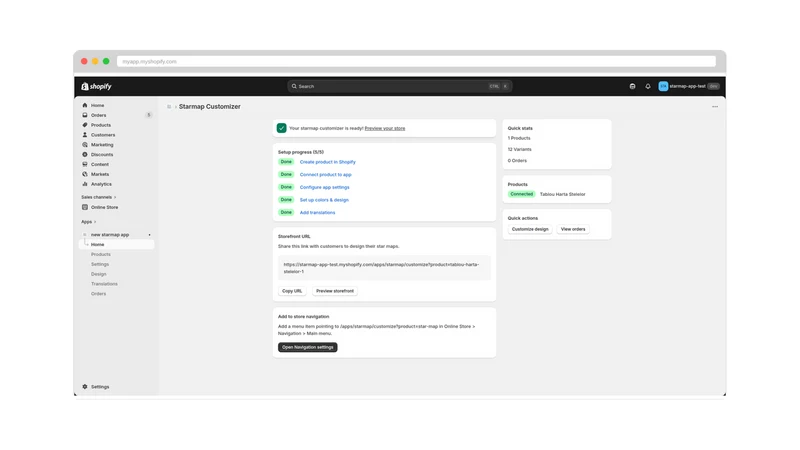Screen dimensions: 800x450
Task: Click the app icon before Starmap Customizer title
Action: [169, 107]
